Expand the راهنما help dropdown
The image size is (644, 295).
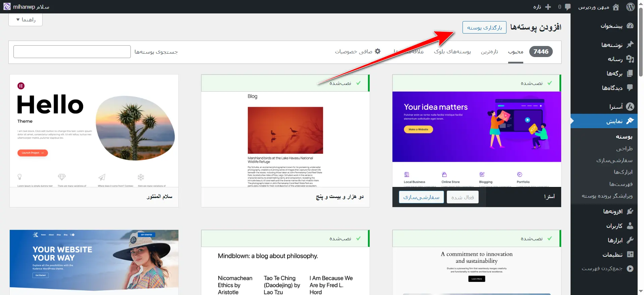click(x=25, y=19)
